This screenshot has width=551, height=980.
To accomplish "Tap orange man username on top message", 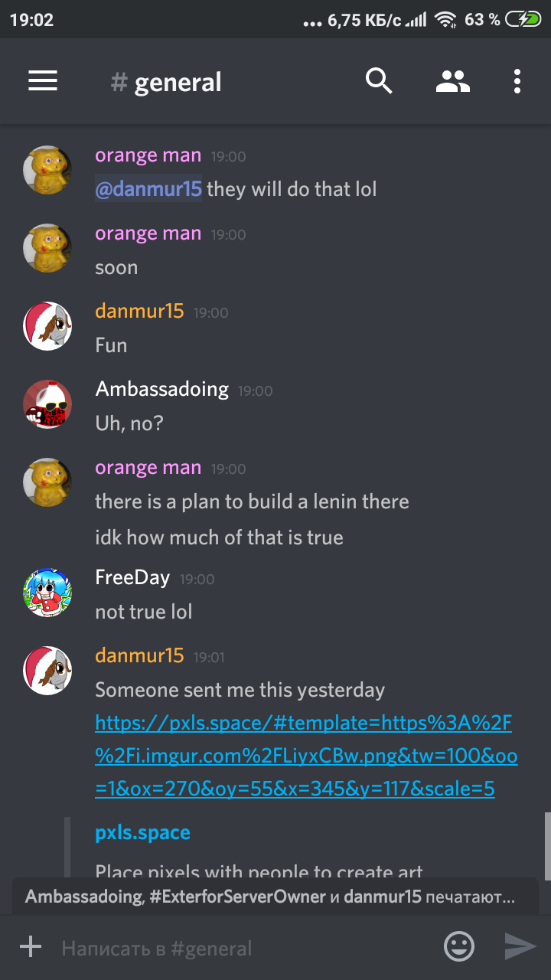I will tap(148, 155).
